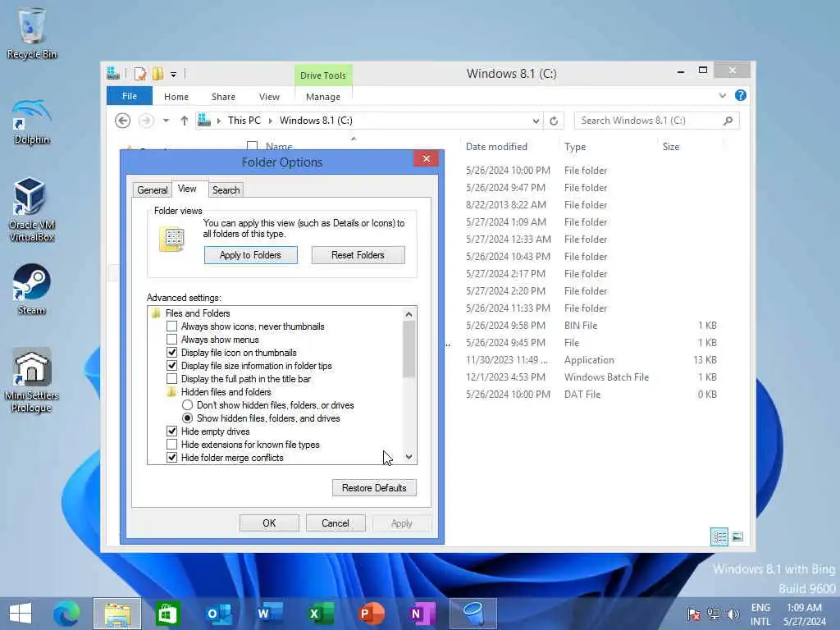Image resolution: width=840 pixels, height=630 pixels.
Task: Open the Oracle VM VirtualBox shortcut
Action: (32, 209)
